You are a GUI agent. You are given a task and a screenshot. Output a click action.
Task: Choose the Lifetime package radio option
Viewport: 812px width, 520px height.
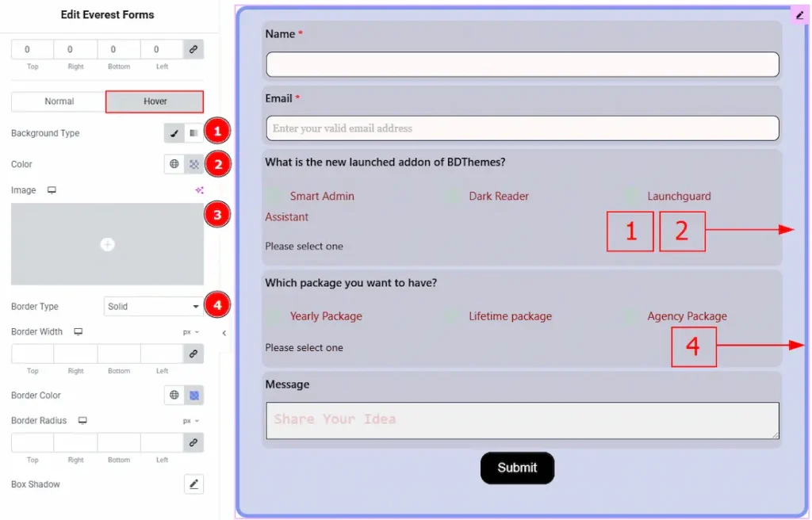(x=453, y=316)
